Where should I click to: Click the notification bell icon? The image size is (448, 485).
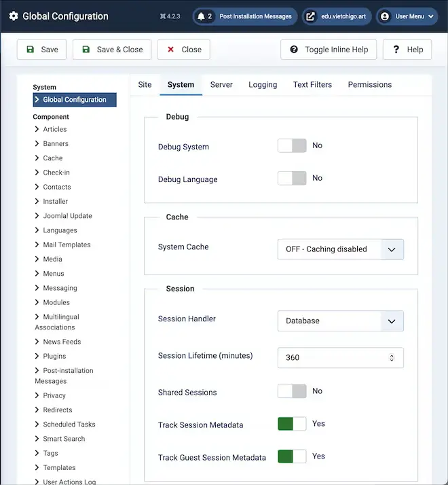pos(201,16)
